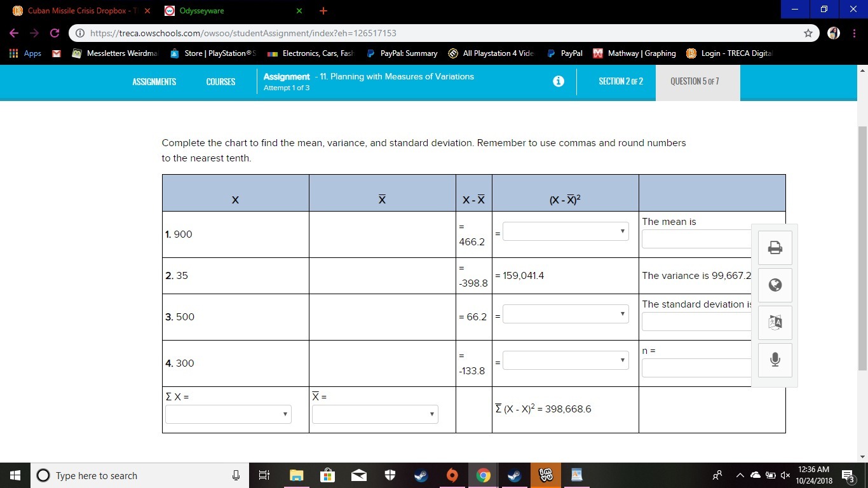Expand the squared deviation dropdown for row 500
This screenshot has width=868, height=488.
pos(566,315)
